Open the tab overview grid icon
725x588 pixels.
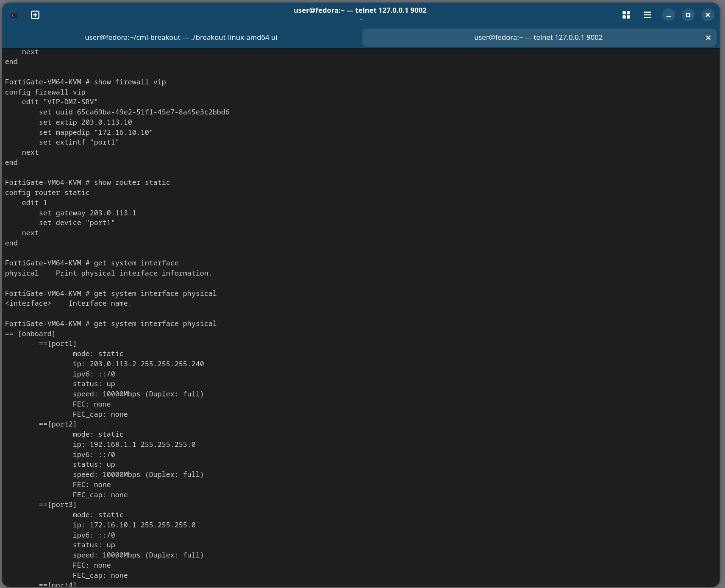coord(626,15)
